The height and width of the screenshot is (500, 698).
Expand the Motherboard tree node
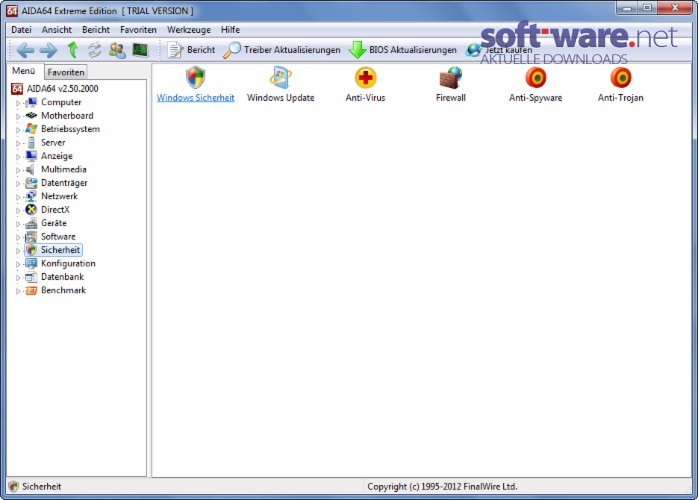(x=18, y=116)
